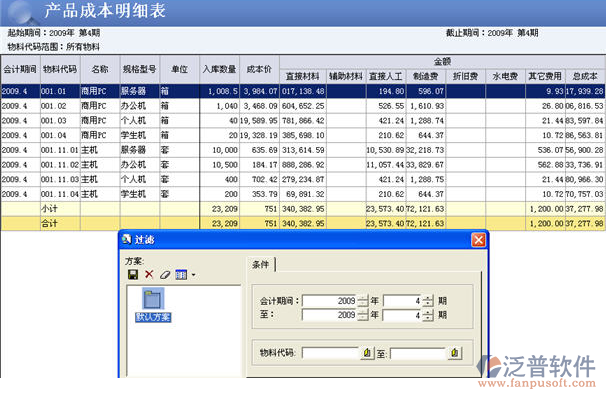Click the starting 物料代码 input field
Image resolution: width=606 pixels, height=399 pixels.
click(331, 353)
